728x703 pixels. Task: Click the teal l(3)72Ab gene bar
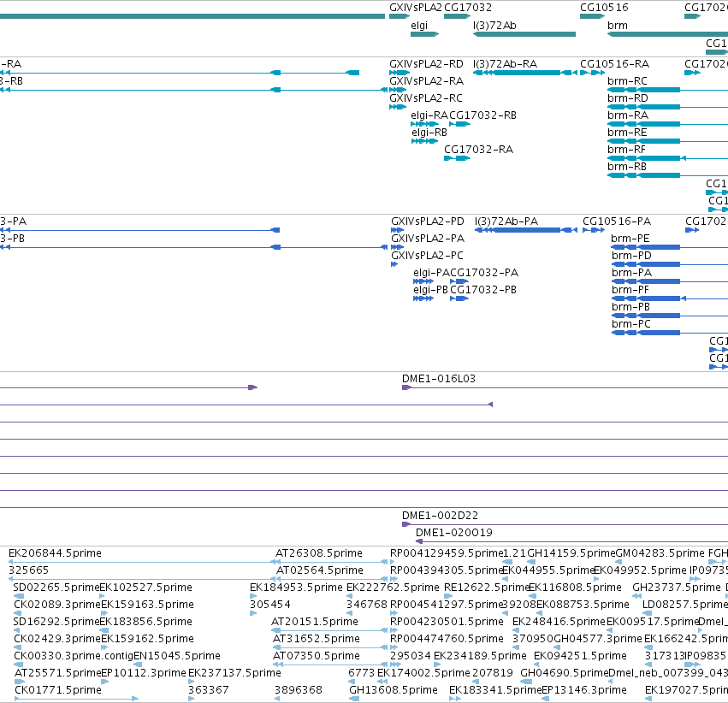524,34
